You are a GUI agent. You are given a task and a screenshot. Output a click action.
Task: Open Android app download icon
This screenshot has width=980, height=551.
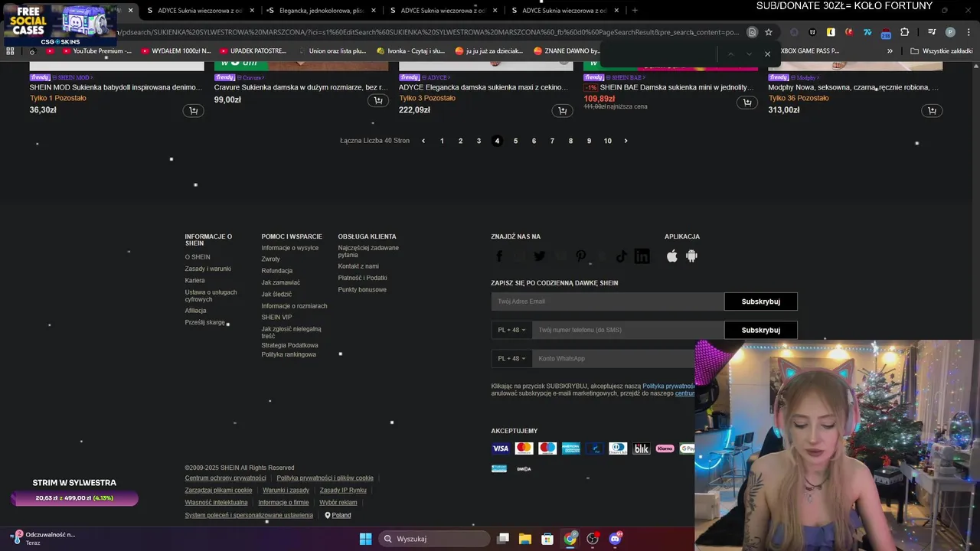(x=692, y=256)
